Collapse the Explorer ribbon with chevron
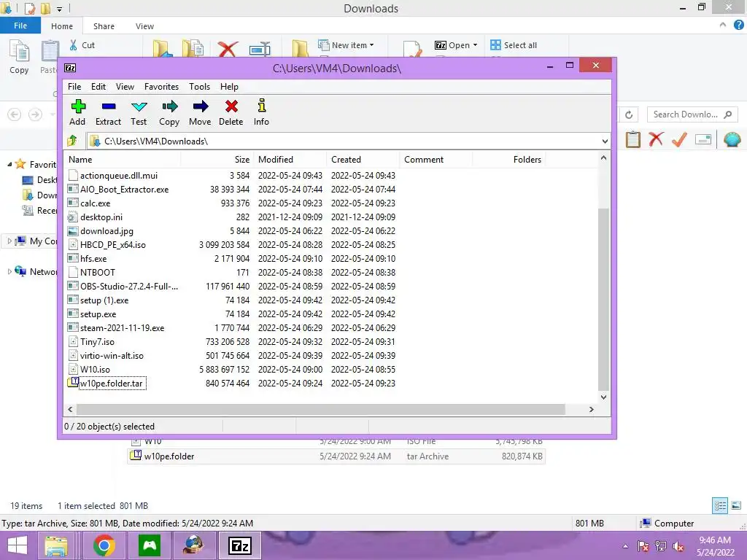Image resolution: width=747 pixels, height=560 pixels. [723, 26]
